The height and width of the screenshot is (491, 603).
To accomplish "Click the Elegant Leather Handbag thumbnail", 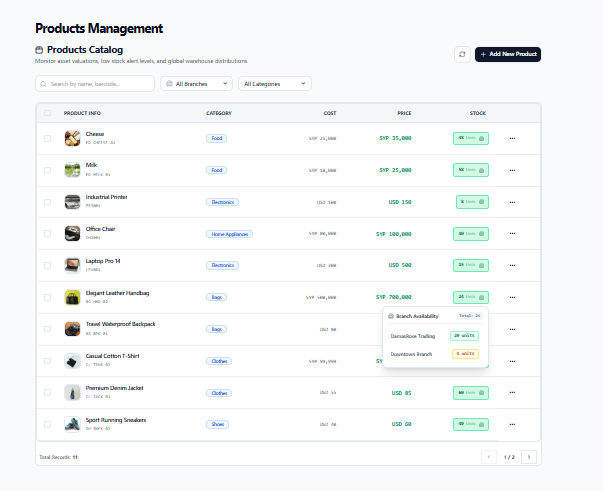I will pyautogui.click(x=72, y=297).
